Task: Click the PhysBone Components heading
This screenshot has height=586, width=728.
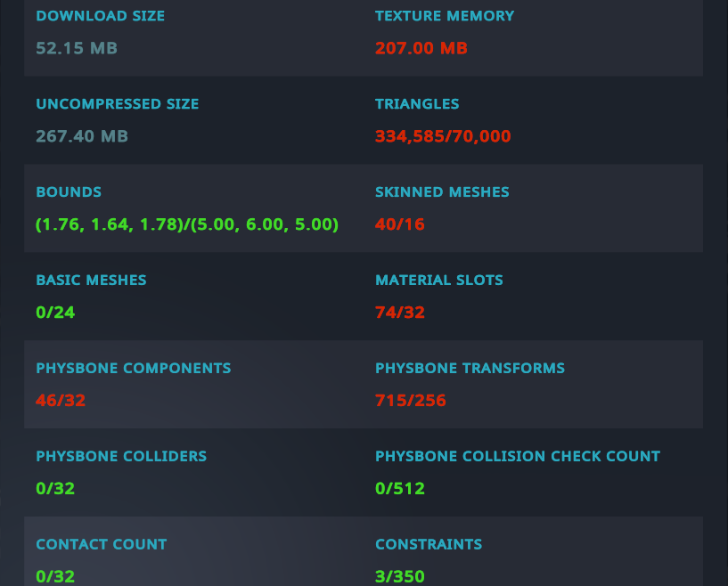Action: pos(134,369)
